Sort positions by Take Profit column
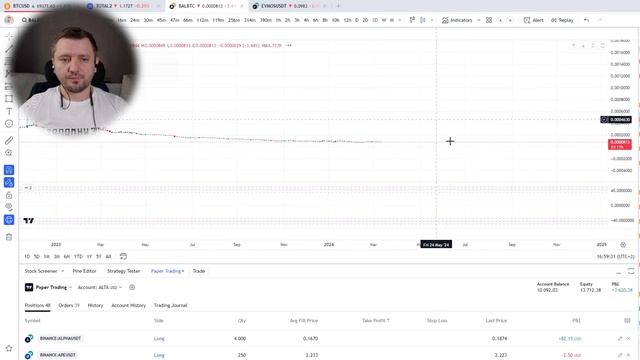 pyautogui.click(x=376, y=321)
